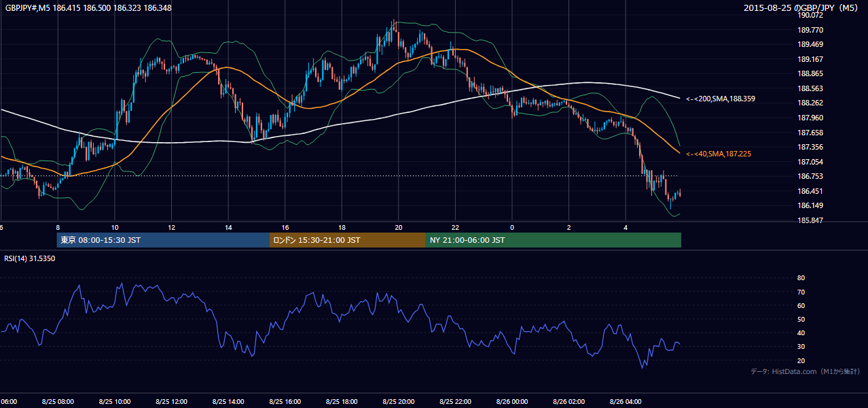The width and height of the screenshot is (868, 408).
Task: Click the 8/26 02:00 time axis label
Action: click(x=569, y=402)
